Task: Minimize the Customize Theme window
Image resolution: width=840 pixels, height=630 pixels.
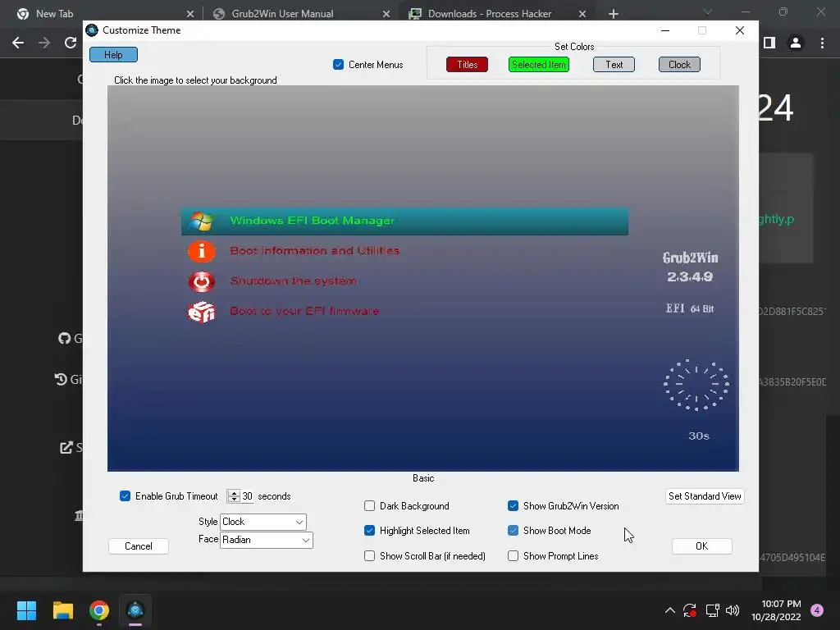Action: click(665, 30)
